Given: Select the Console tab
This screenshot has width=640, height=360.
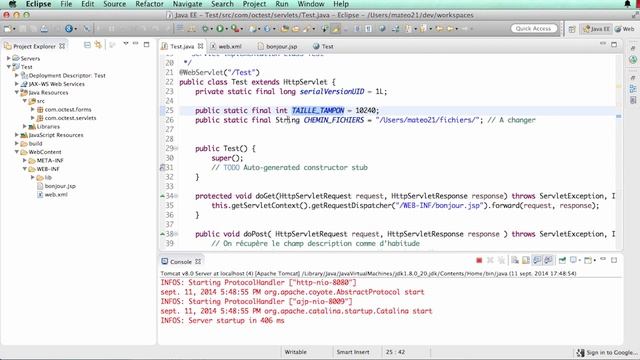Looking at the screenshot, I should coord(180,262).
